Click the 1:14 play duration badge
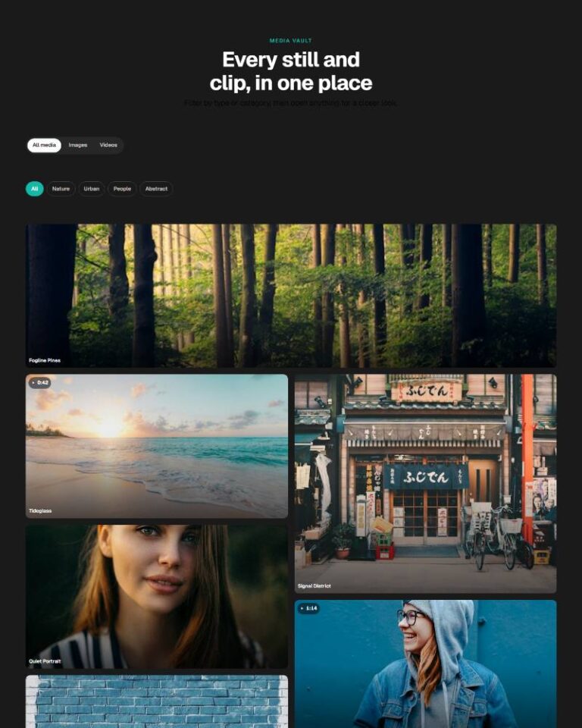The image size is (582, 728). click(308, 608)
